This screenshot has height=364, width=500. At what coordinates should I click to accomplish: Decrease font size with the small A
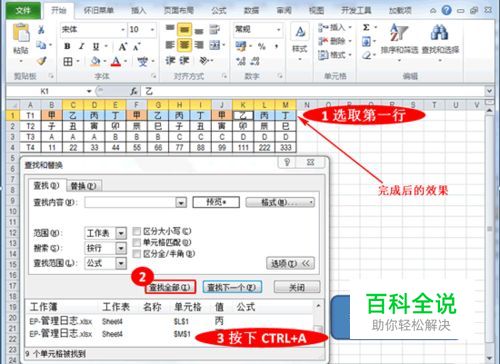[136, 47]
